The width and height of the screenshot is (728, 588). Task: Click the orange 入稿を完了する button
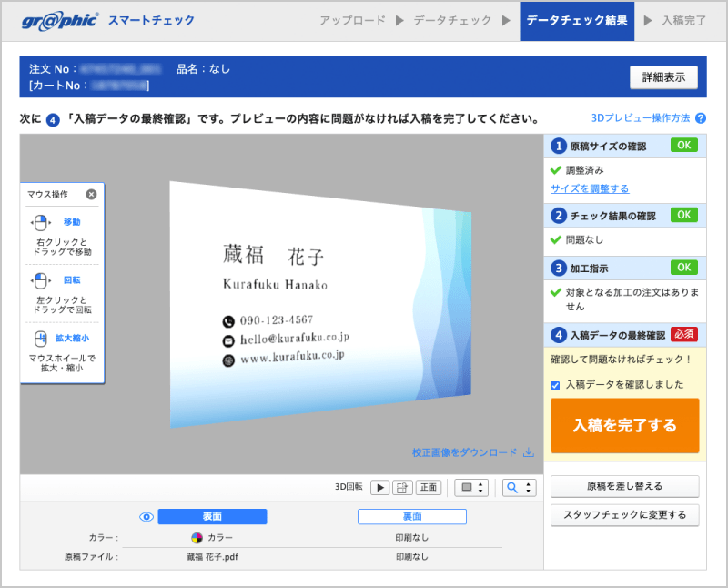tap(624, 425)
